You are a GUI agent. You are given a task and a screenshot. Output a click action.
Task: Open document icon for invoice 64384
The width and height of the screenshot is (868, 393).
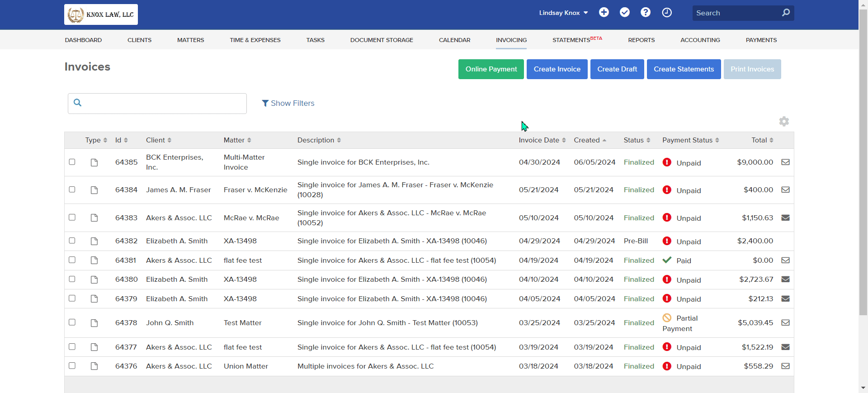(x=94, y=190)
